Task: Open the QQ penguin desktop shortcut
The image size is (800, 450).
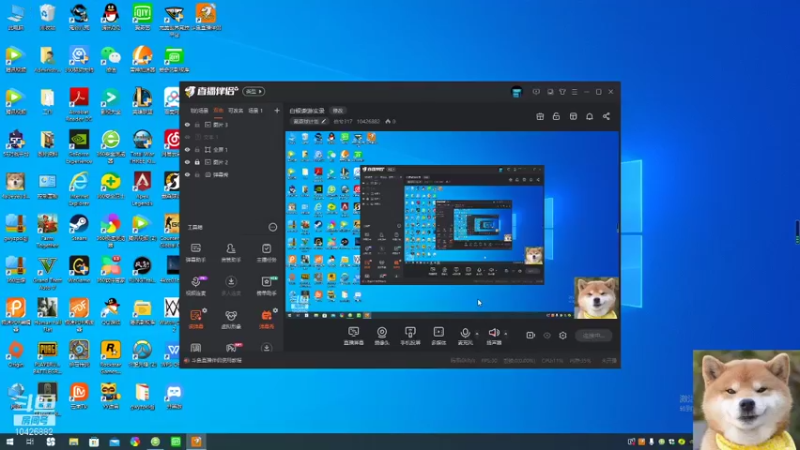Action: (x=111, y=17)
